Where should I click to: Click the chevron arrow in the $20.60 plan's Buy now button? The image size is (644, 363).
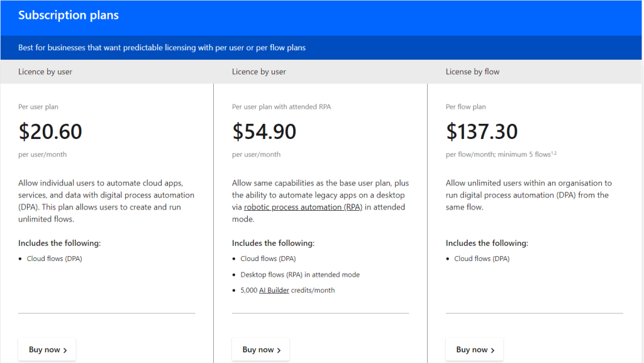coord(65,350)
